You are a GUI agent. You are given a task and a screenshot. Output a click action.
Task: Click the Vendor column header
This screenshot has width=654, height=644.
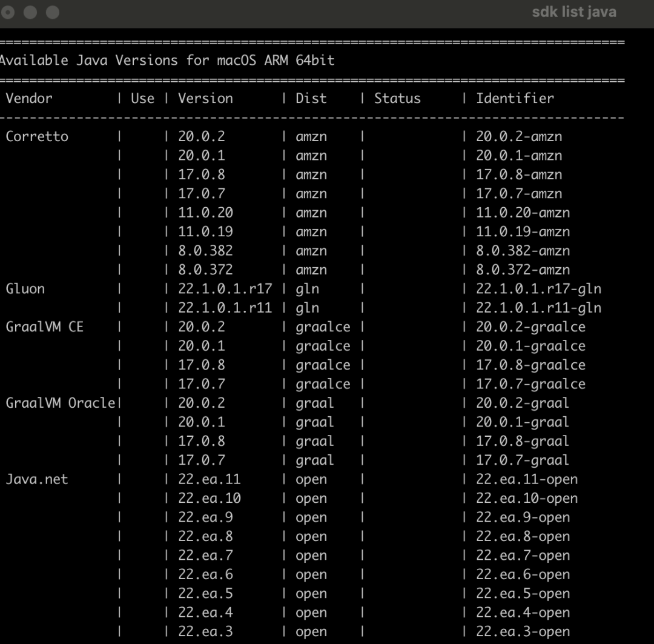pyautogui.click(x=29, y=99)
